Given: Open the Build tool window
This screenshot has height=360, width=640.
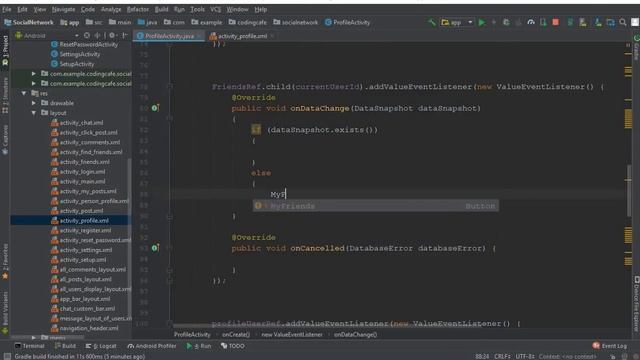Looking at the screenshot, I should tap(65, 346).
